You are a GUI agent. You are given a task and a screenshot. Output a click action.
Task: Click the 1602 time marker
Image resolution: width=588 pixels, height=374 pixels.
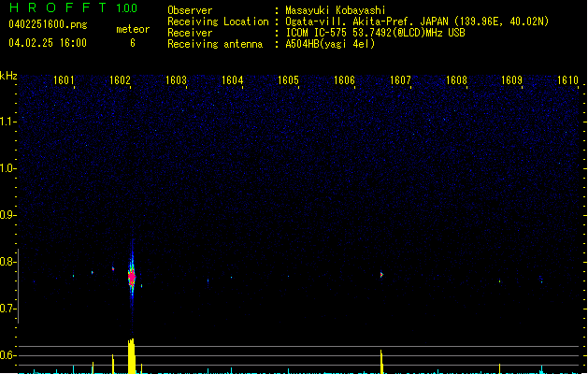click(x=120, y=81)
